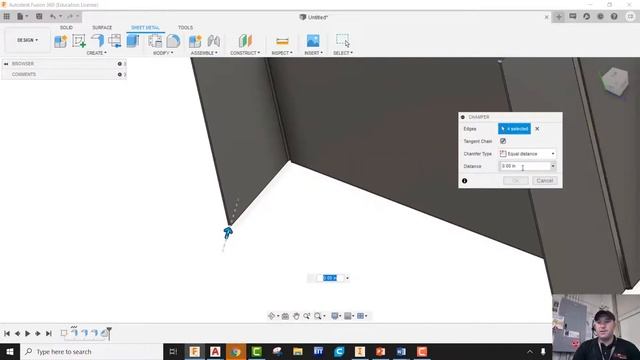Collapse the BROWSER panel arrow
640x360 pixels.
coord(6,64)
